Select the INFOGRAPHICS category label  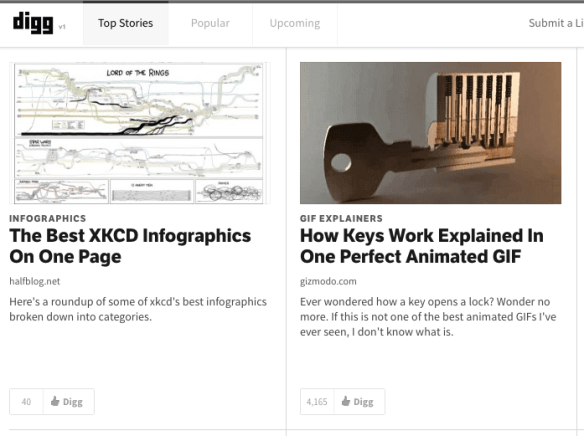[x=48, y=218]
